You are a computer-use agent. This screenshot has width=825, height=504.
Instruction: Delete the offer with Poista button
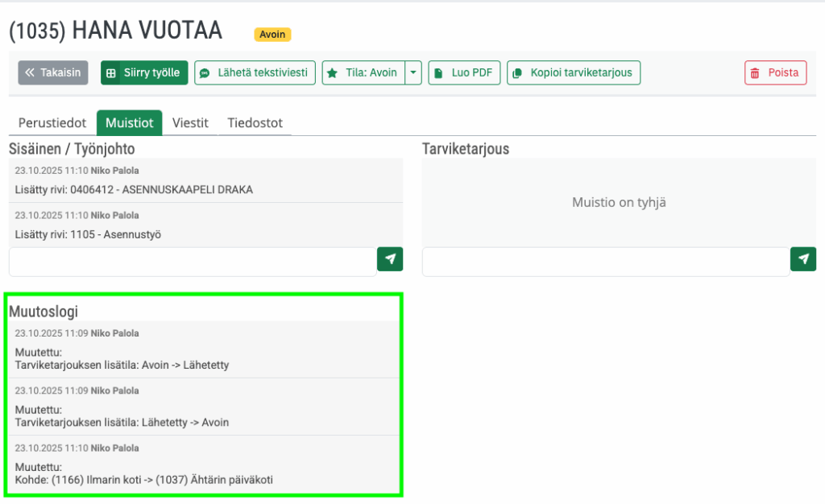[x=775, y=72]
